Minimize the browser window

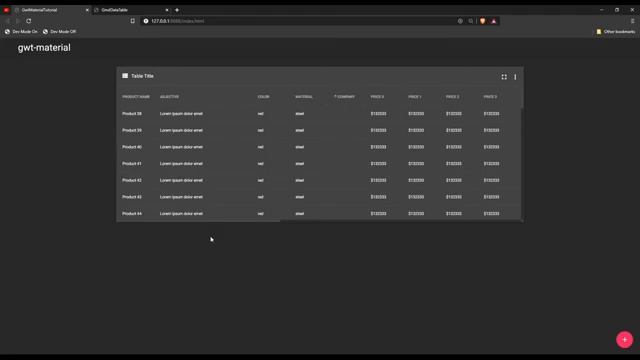[601, 10]
